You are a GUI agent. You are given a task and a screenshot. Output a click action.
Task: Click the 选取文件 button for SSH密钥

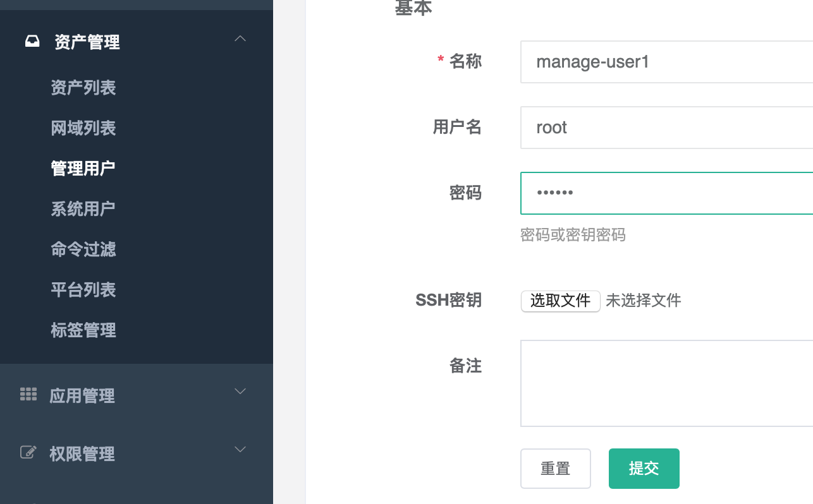(560, 301)
